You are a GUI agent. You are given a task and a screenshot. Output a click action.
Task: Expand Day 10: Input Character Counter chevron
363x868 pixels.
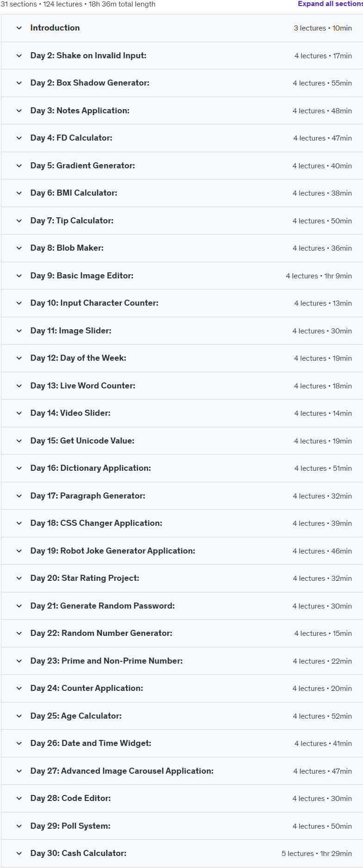pos(19,303)
